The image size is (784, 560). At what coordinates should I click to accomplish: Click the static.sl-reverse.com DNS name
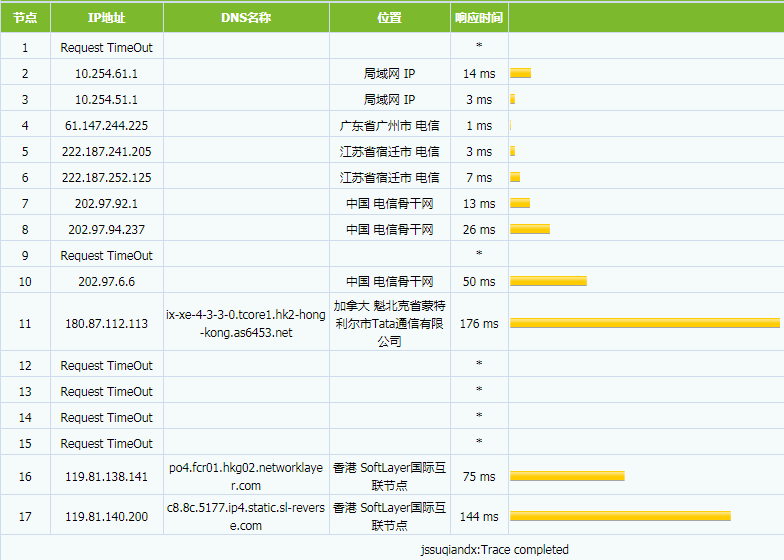coord(246,516)
